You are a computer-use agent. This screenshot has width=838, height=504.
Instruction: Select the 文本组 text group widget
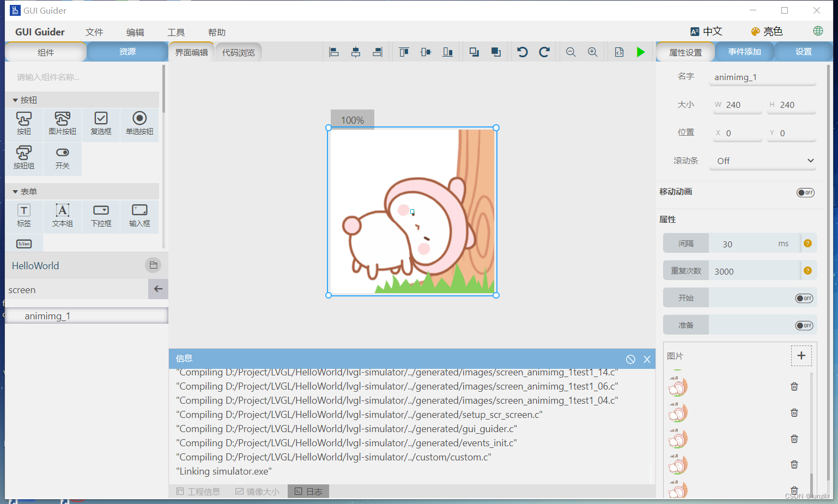(62, 216)
